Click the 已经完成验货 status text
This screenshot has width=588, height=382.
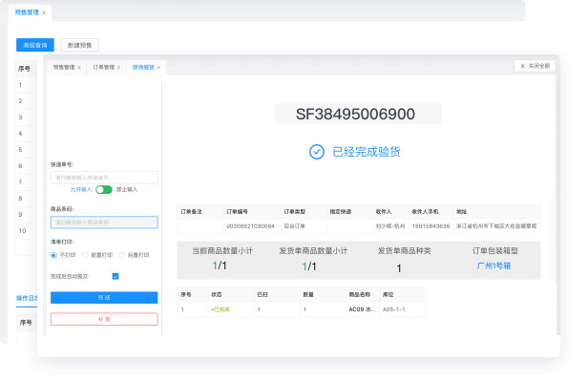[367, 152]
